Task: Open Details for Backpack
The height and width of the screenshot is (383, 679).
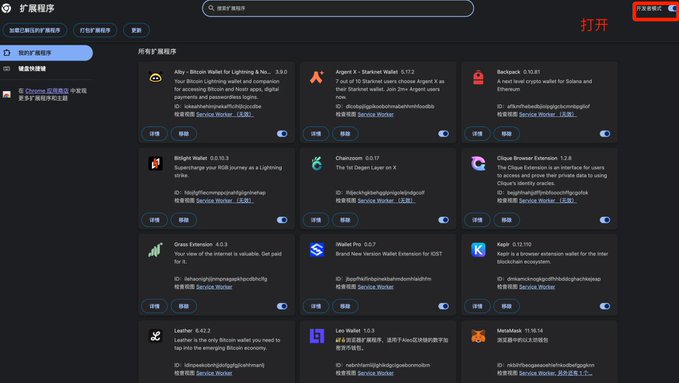Action: (477, 133)
